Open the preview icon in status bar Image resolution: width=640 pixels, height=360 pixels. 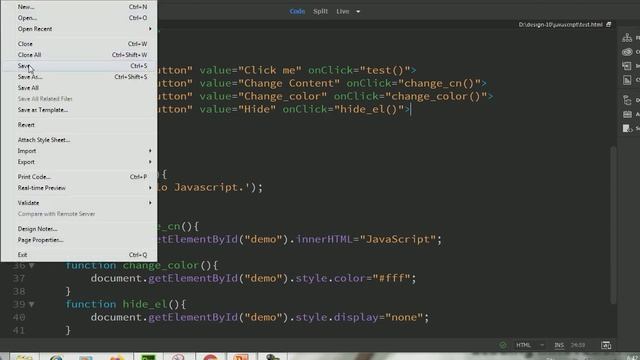coord(606,345)
